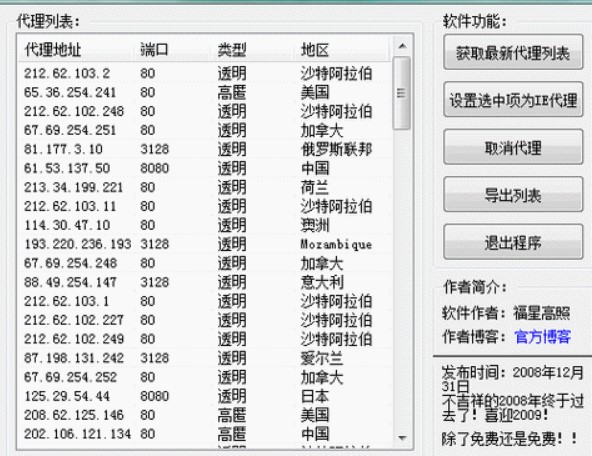Select proxy row 67.69.254.251
The width and height of the screenshot is (592, 456).
205,130
